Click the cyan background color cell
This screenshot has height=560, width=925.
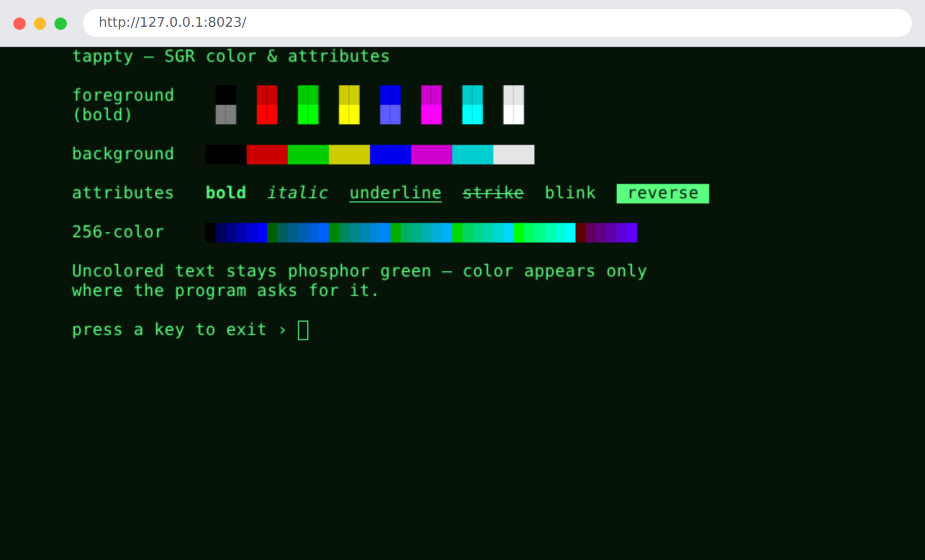coord(473,155)
